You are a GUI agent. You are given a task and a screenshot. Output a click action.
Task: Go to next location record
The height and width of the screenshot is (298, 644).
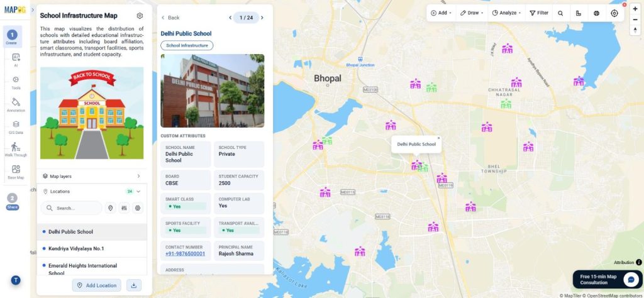pos(262,18)
